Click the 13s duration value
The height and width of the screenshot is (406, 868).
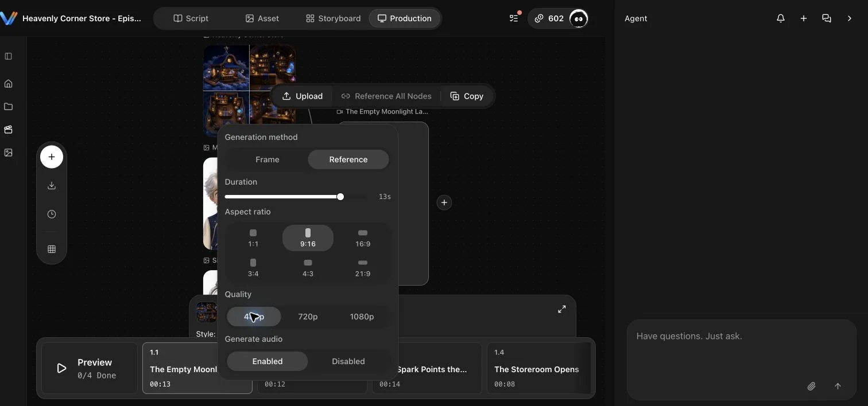(x=385, y=197)
